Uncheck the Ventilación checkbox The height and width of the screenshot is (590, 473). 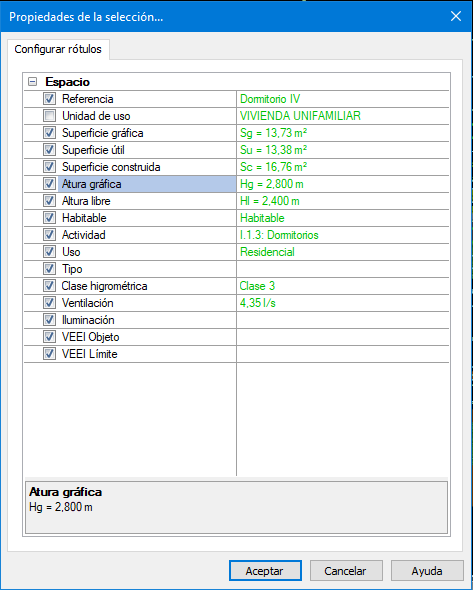[49, 303]
